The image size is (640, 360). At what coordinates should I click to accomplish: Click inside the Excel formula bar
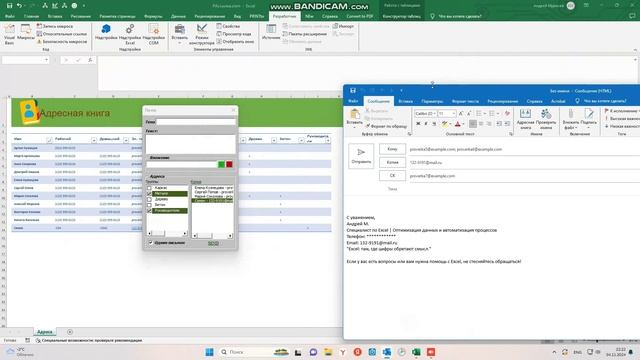click(365, 73)
